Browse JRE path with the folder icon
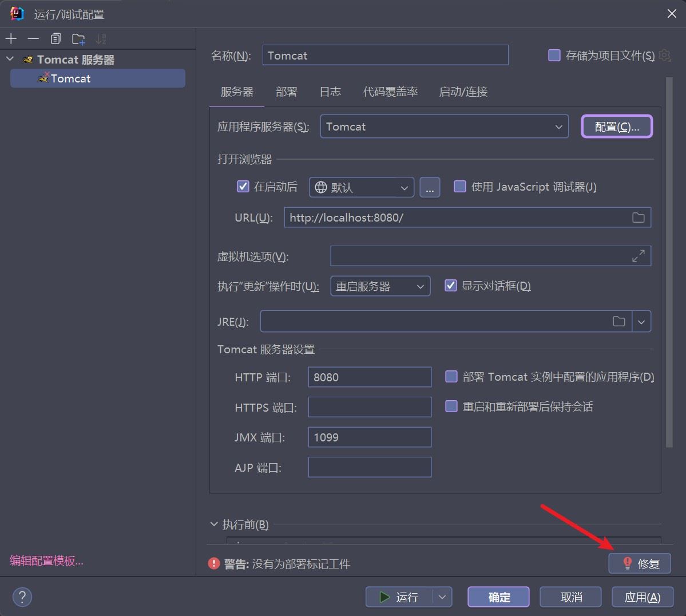 [618, 321]
